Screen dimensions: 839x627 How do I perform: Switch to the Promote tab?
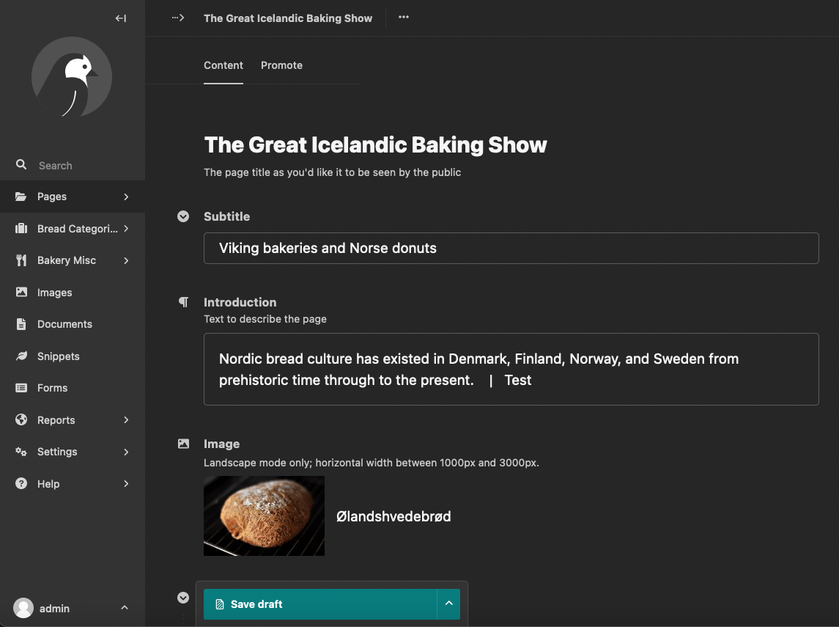[x=281, y=65]
